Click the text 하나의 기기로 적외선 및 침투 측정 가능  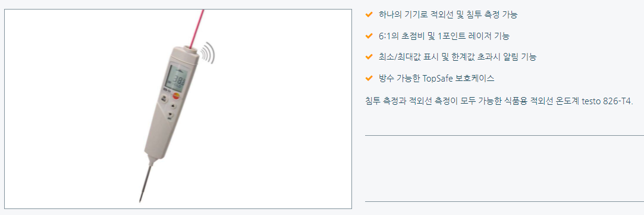point(448,15)
